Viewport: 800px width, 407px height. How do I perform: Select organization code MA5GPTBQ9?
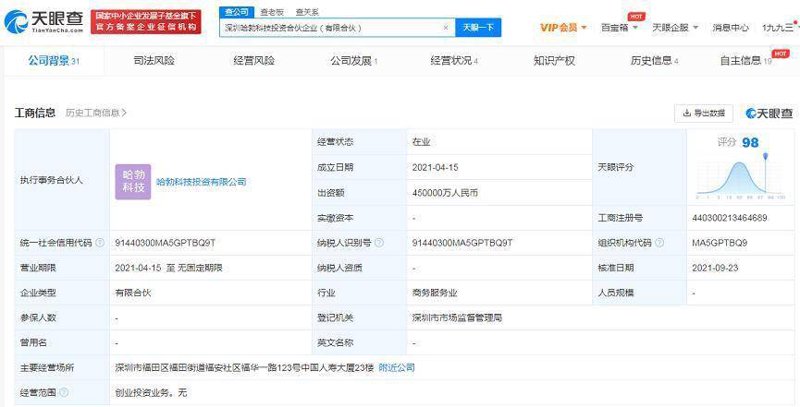(719, 243)
